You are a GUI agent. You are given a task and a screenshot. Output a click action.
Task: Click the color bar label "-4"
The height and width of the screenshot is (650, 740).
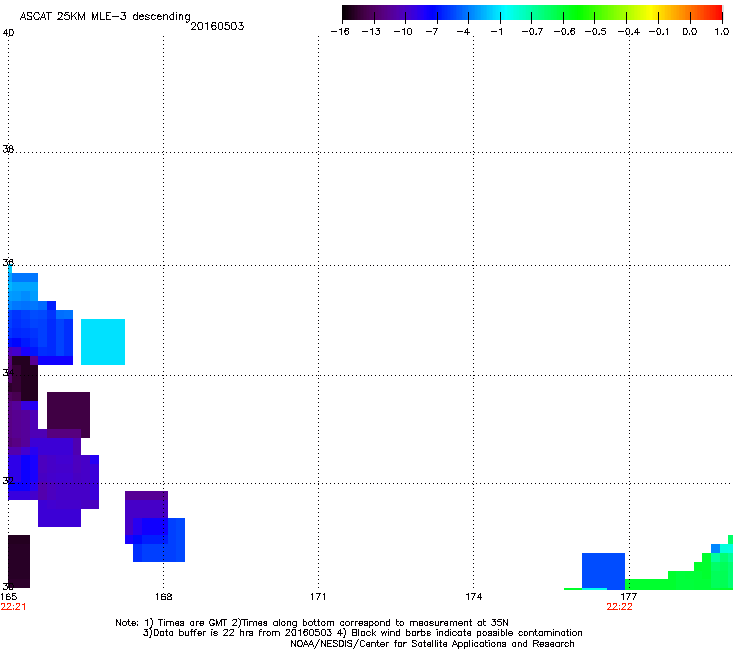pos(463,32)
